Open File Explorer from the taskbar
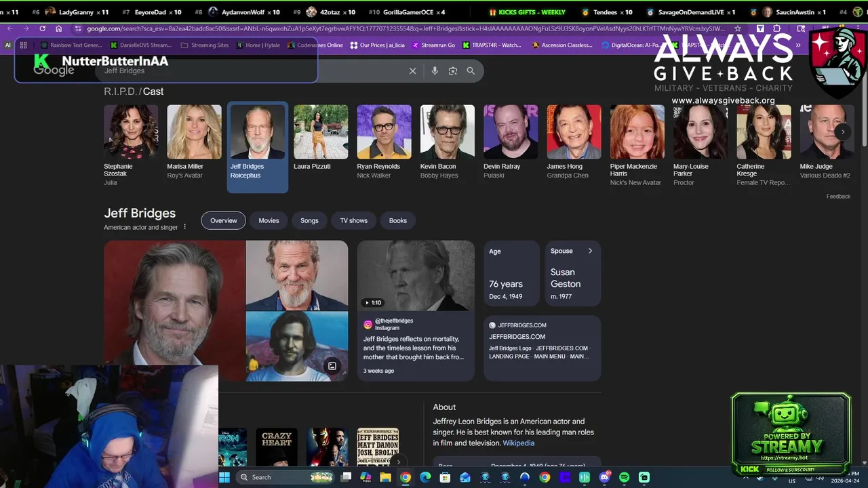868x488 pixels. 386,477
